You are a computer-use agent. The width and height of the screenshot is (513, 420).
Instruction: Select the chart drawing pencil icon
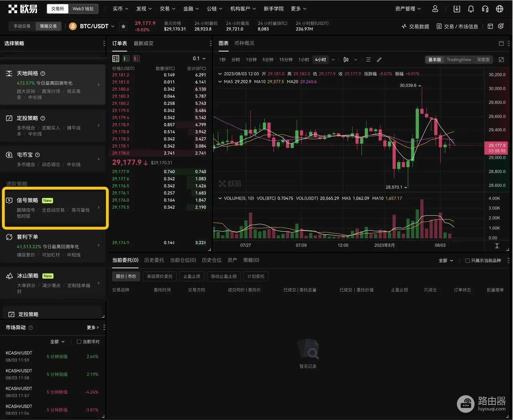coord(379,60)
